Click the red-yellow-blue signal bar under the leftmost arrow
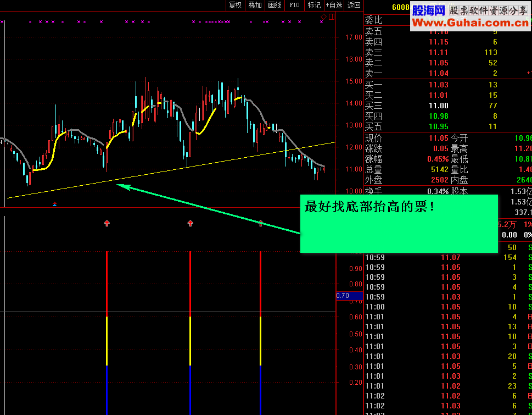Viewport: 532px width, 415px height. pos(107,333)
